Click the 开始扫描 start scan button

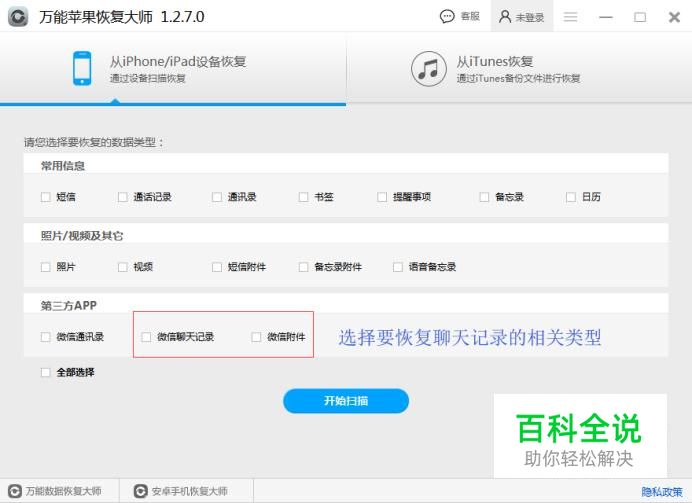tap(346, 401)
